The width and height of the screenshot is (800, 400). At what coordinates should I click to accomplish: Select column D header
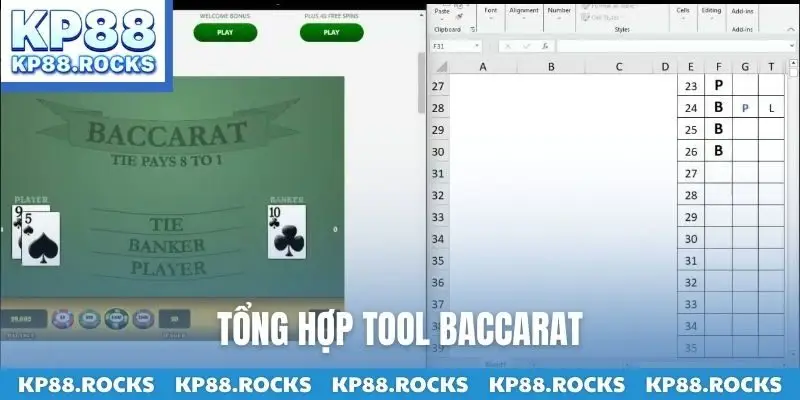665,67
